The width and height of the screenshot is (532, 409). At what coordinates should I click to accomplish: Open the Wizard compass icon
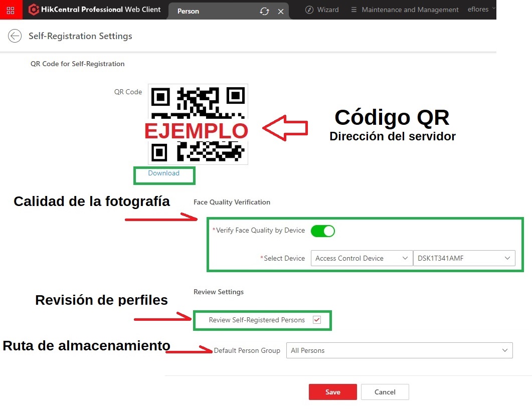pyautogui.click(x=309, y=10)
